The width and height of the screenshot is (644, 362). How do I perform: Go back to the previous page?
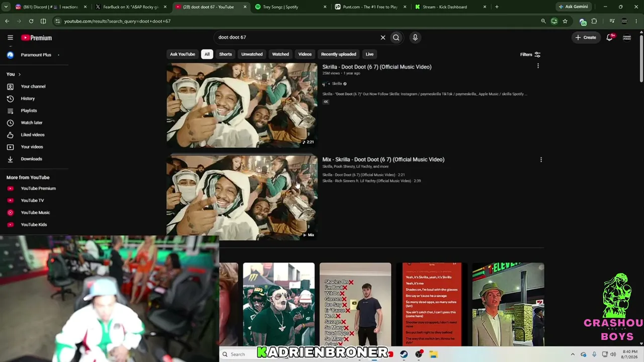pos(7,21)
